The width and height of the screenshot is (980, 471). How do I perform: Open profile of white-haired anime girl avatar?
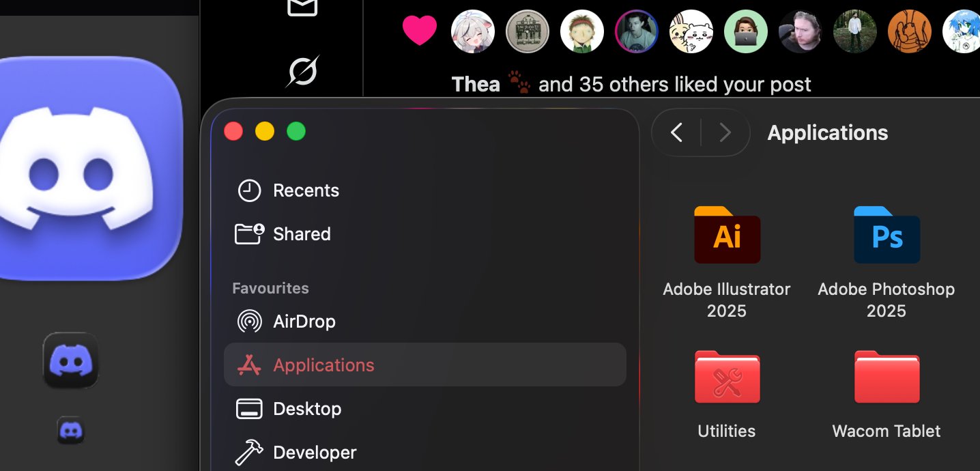(473, 31)
